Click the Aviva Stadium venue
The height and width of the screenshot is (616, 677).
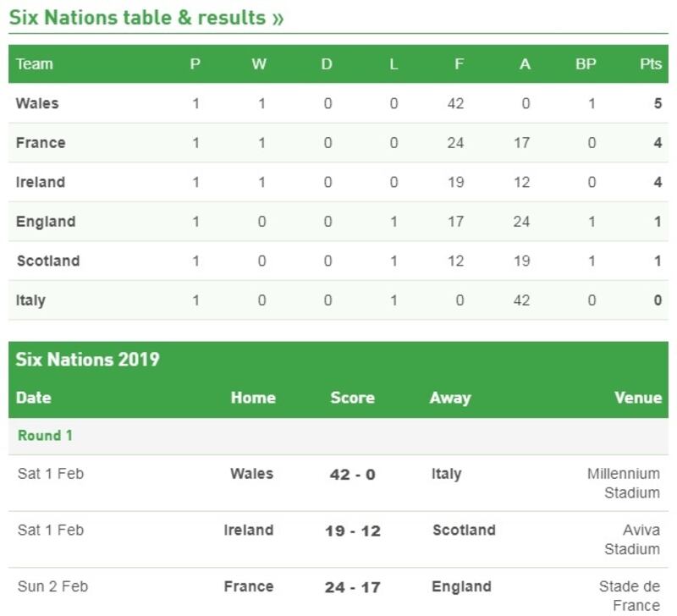pyautogui.click(x=631, y=540)
